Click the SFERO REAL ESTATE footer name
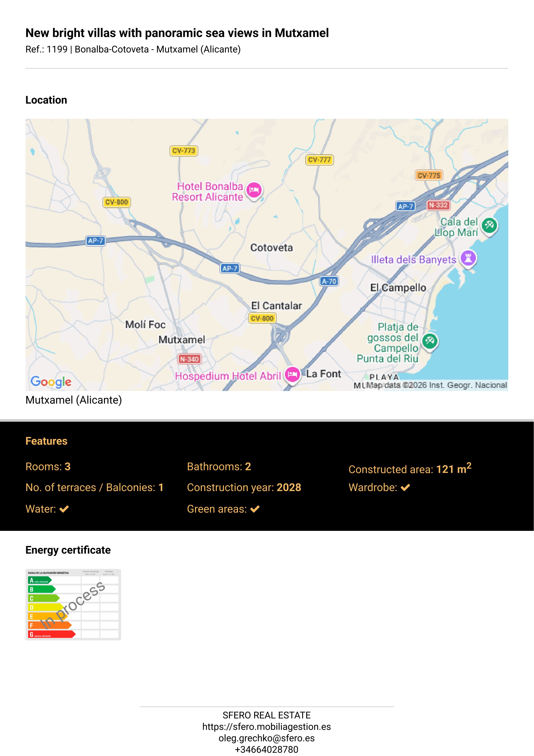The image size is (534, 756). point(267,715)
